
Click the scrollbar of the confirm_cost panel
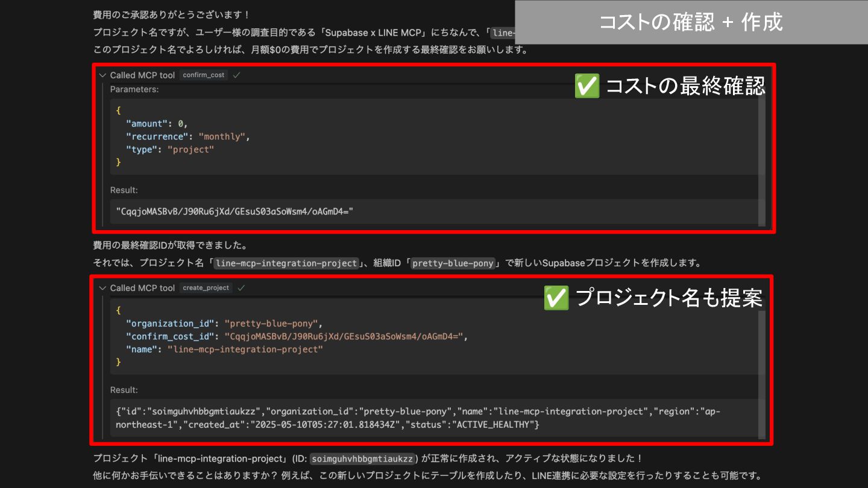[x=762, y=157]
